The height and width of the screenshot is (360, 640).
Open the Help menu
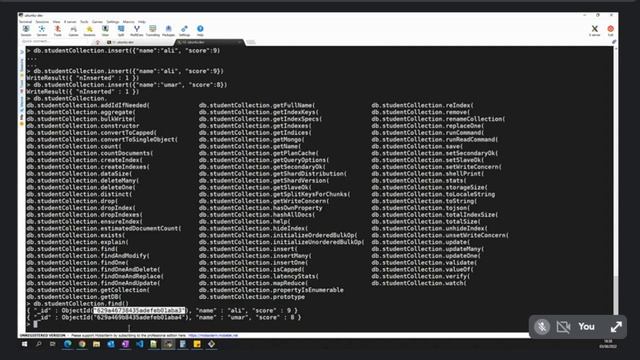[142, 22]
